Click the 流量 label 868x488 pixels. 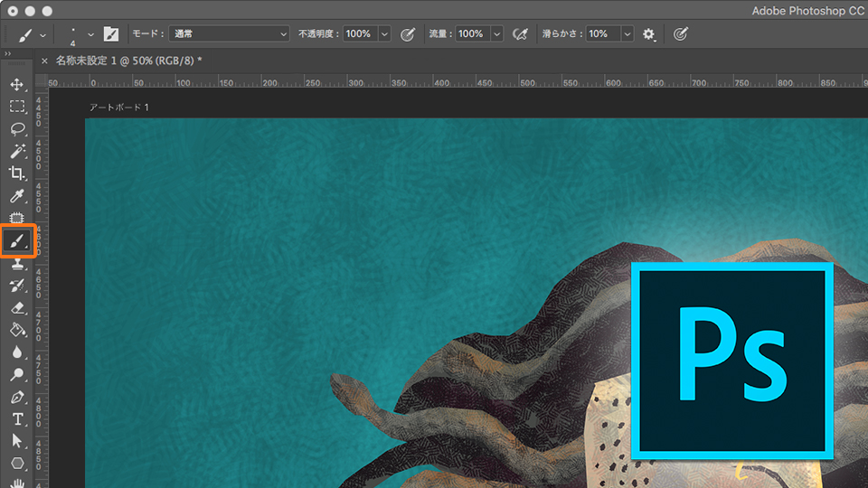pyautogui.click(x=440, y=34)
